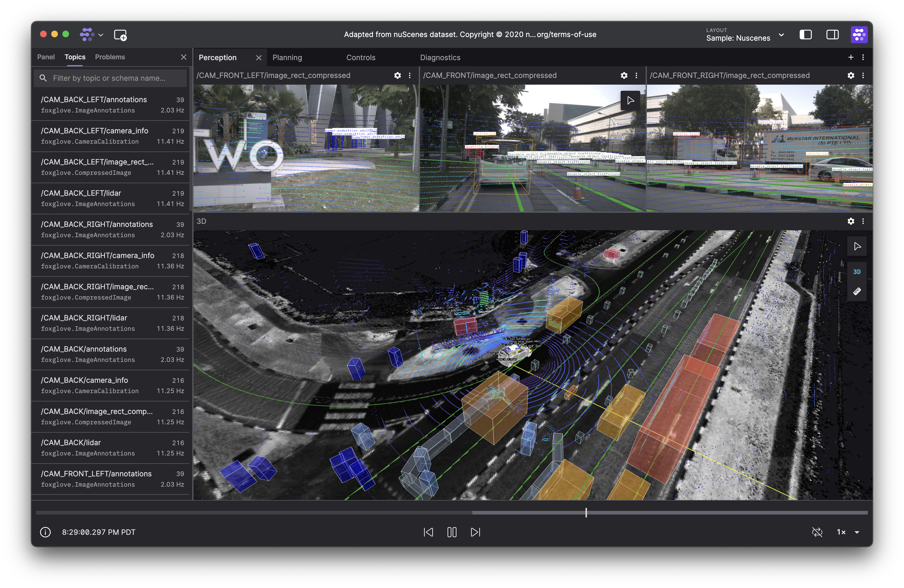Click the select-object cursor tool in the 3D panel
Viewport: 904px width, 588px height.
pos(857,246)
